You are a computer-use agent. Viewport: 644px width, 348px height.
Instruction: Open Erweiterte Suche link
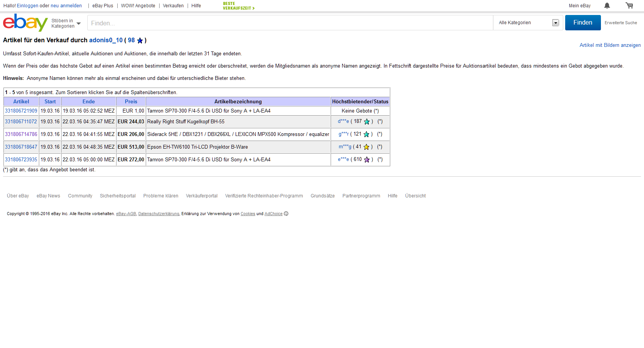coord(621,23)
